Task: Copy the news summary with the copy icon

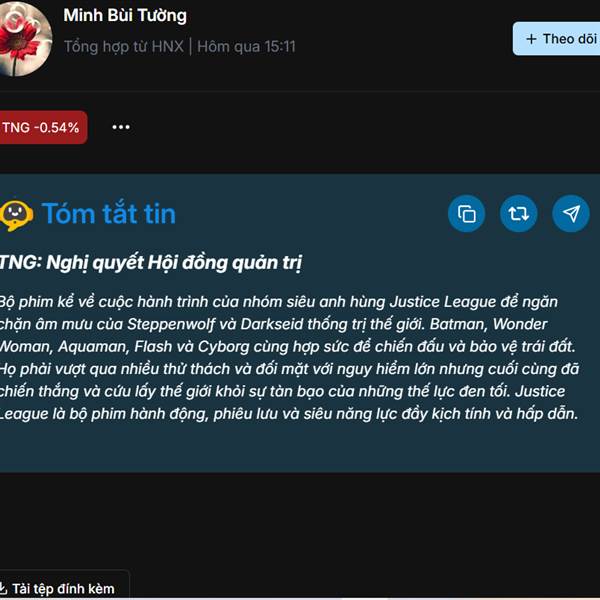Action: click(466, 214)
